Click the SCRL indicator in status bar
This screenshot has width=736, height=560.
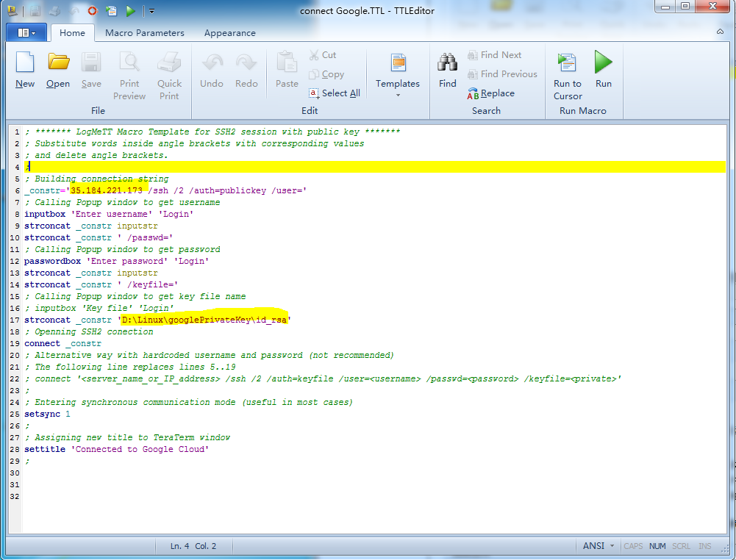(681, 546)
